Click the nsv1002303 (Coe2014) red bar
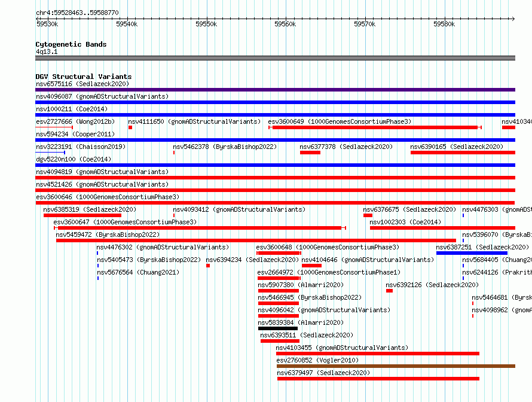Viewport: 532px width, 402px height. click(442, 228)
